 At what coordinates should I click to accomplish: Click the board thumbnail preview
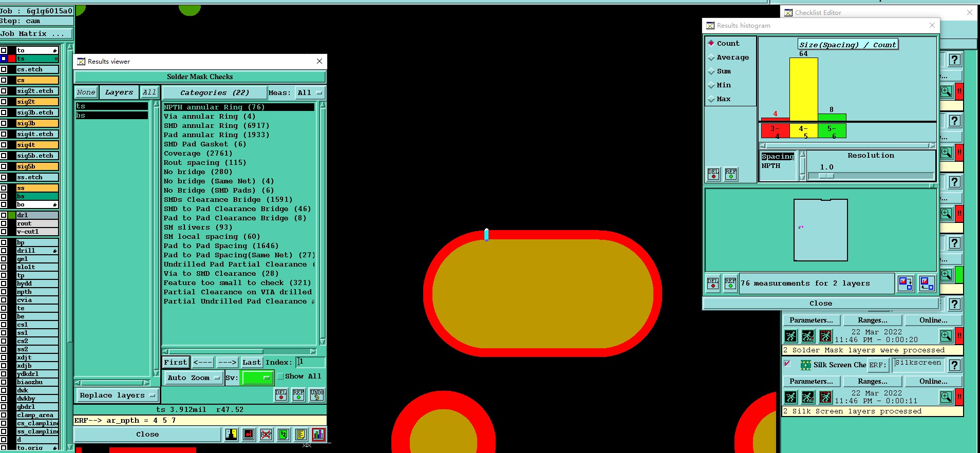tap(820, 230)
